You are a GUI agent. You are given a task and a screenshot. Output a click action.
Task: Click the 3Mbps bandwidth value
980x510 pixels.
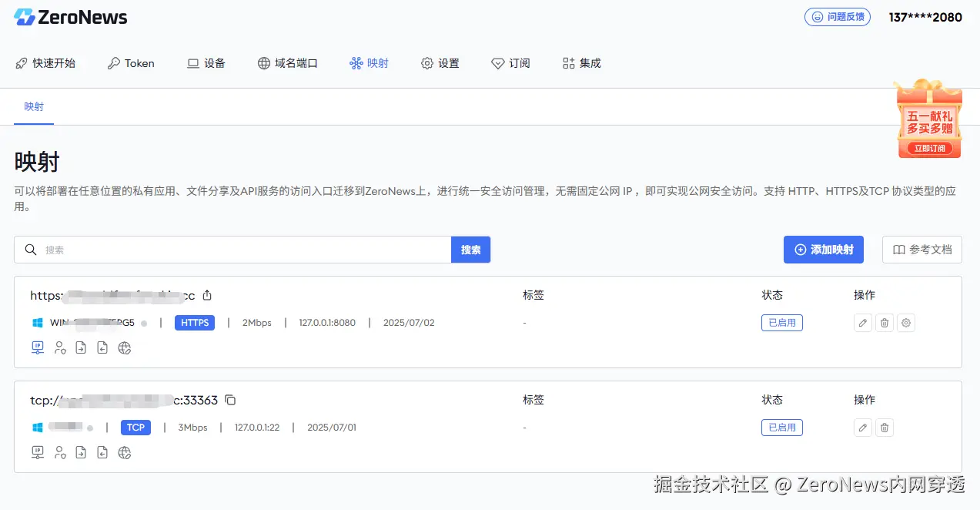pyautogui.click(x=192, y=428)
